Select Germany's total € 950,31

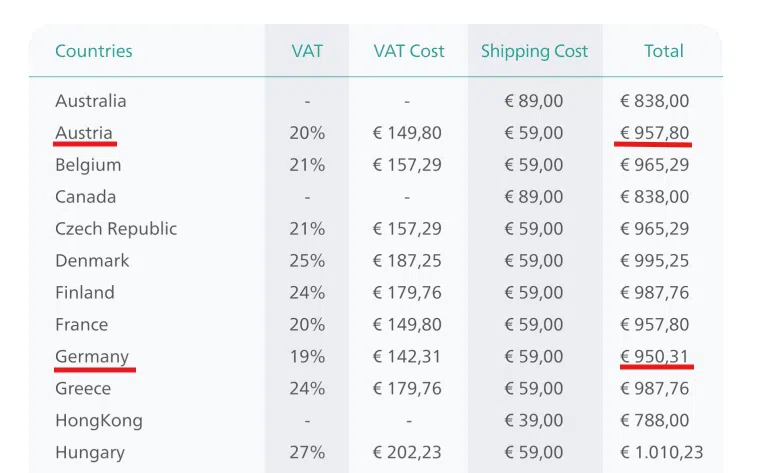coord(654,356)
